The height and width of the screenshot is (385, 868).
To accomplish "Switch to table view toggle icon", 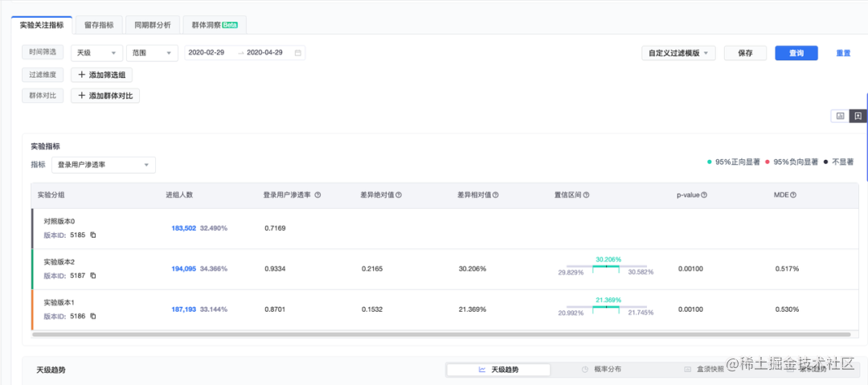I will point(858,116).
